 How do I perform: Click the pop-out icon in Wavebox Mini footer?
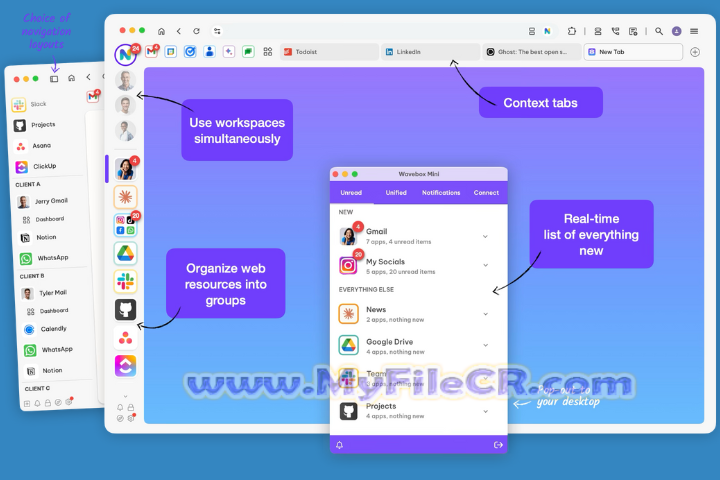pos(498,445)
